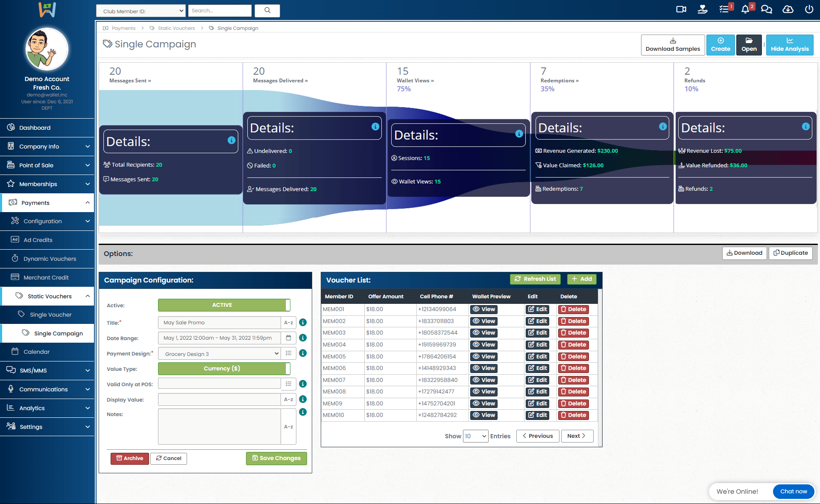Screen dimensions: 820x504
Task: Click the task list icon with badge
Action: [x=724, y=9]
